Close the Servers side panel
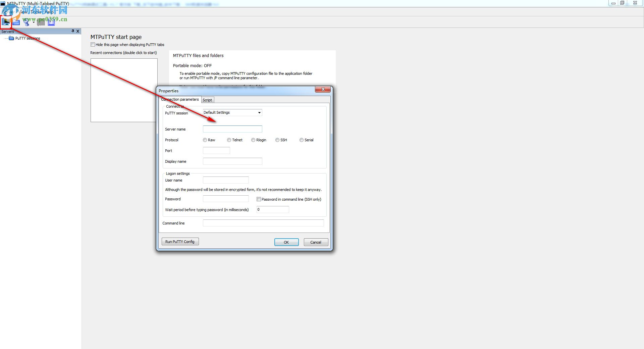The width and height of the screenshot is (644, 349). coord(78,31)
